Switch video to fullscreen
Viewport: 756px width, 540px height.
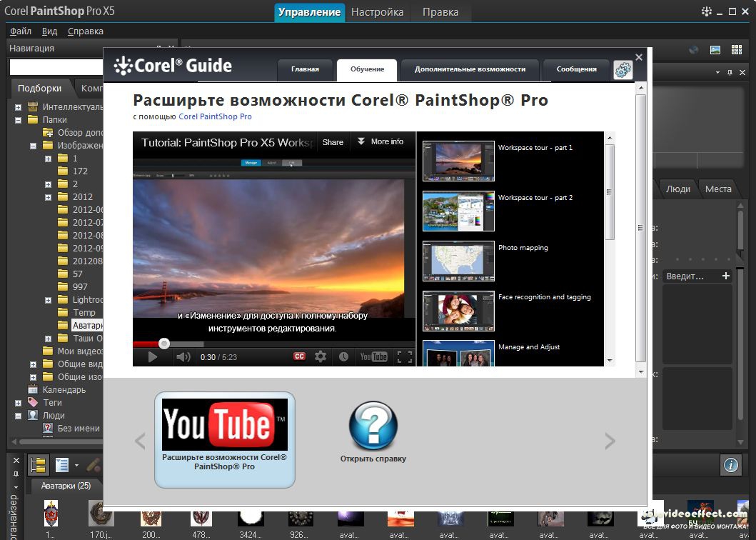[x=405, y=357]
